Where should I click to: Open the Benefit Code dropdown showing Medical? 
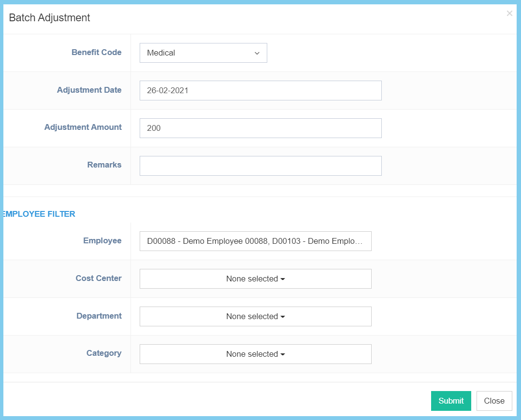point(203,53)
